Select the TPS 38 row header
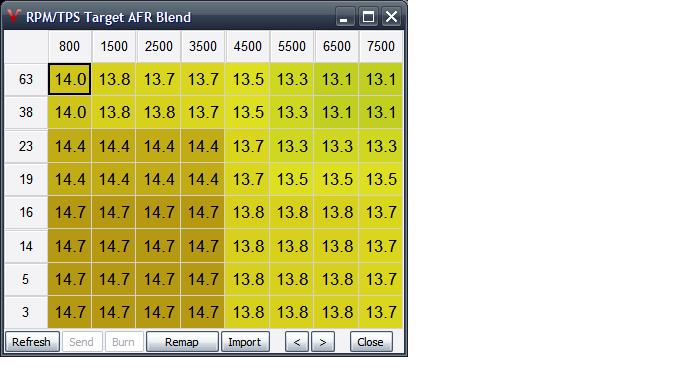The image size is (683, 384). (x=26, y=112)
